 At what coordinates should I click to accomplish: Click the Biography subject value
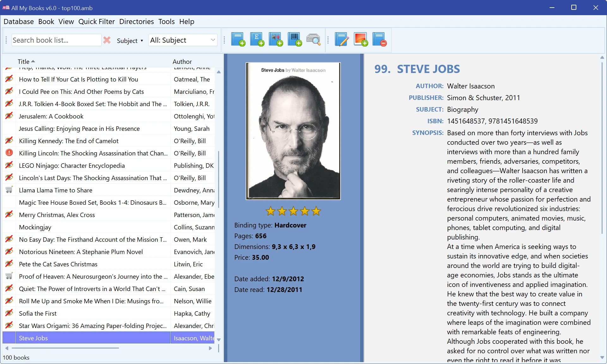tap(463, 109)
